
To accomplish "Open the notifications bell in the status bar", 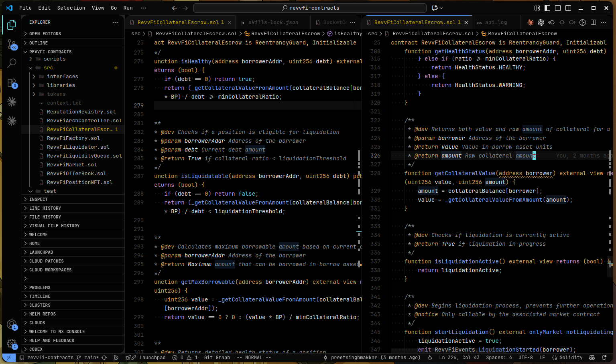I will [x=604, y=358].
